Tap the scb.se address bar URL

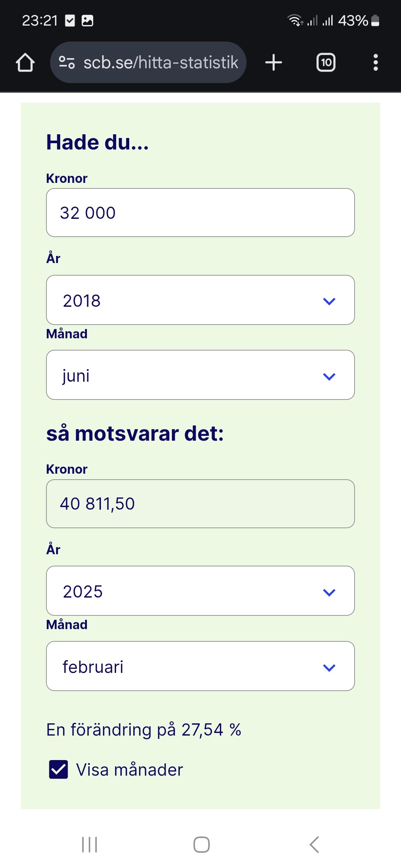[160, 62]
